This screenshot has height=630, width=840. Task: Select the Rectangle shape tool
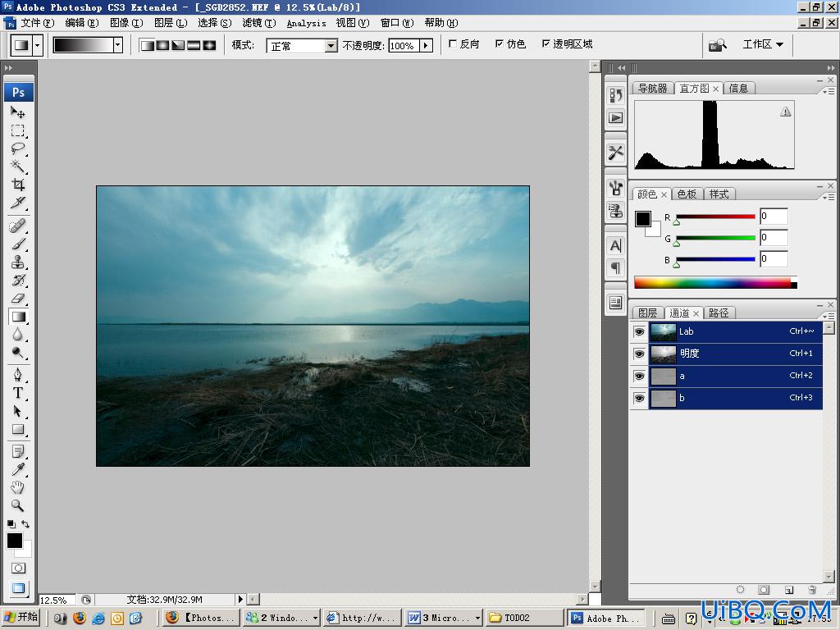pos(18,429)
